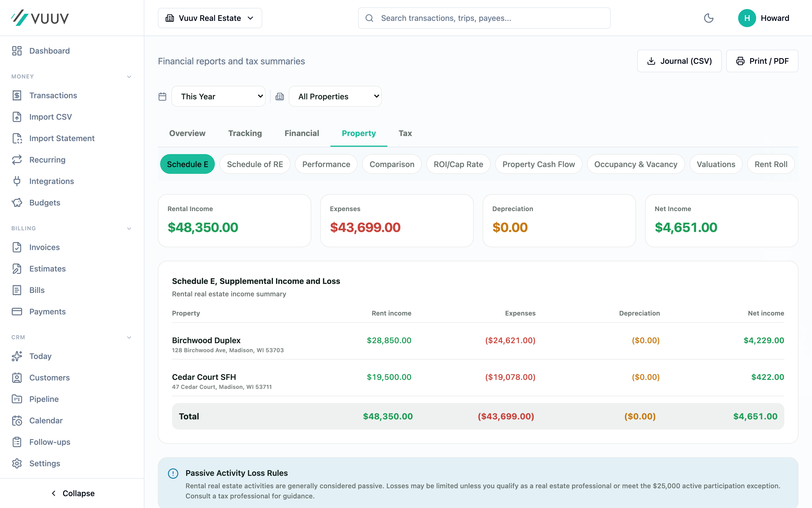Screen dimensions: 812x508
Task: Open the Vuuv Real Estate workspace dropdown
Action: coord(210,18)
